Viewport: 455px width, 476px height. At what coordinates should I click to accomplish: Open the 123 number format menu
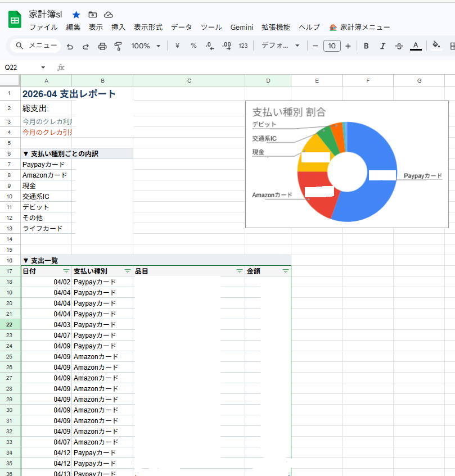point(243,46)
